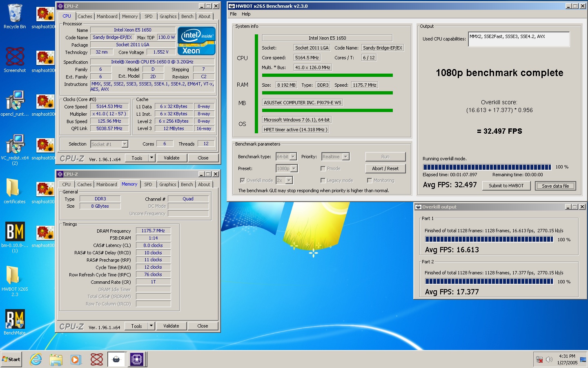Select the bm-0.10.8 desktop icon
This screenshot has width=588, height=368.
point(15,237)
